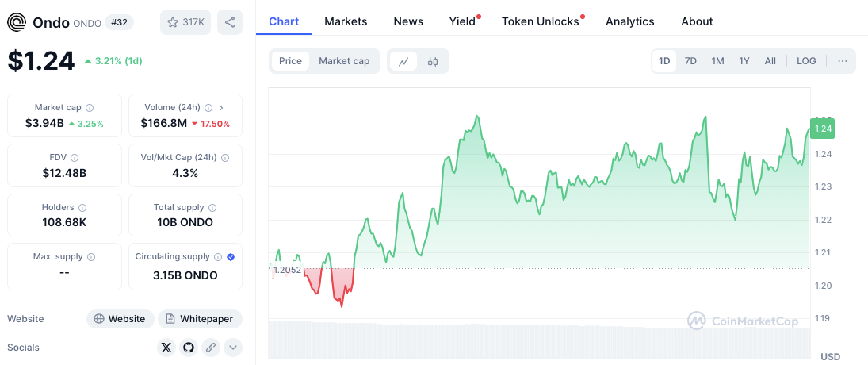Click the chain link social icon
Viewport: 868px width, 365px height.
(210, 348)
